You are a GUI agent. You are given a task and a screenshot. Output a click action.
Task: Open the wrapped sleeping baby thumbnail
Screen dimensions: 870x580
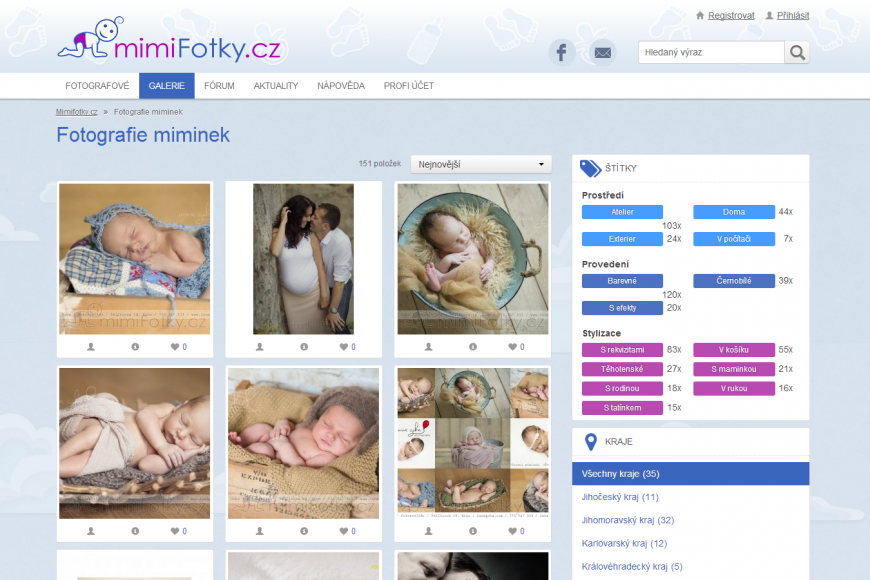click(x=135, y=443)
